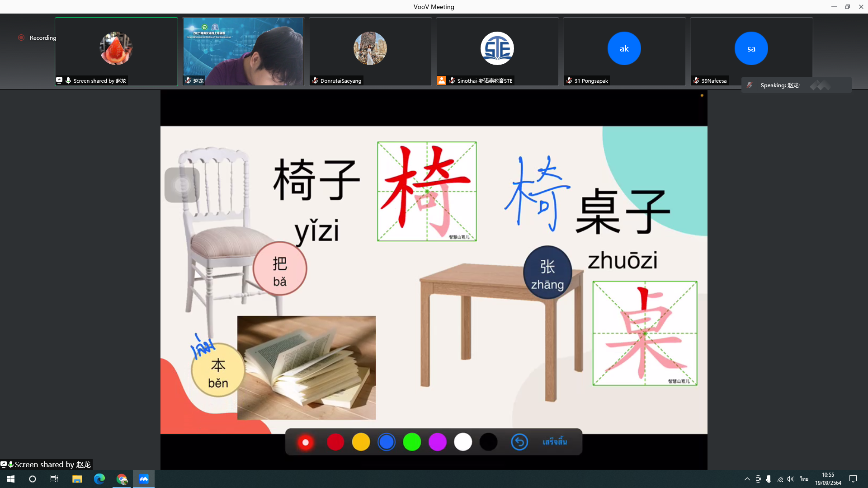The height and width of the screenshot is (488, 868).
Task: Click the 张 zhāng measure word circle
Action: (x=547, y=272)
